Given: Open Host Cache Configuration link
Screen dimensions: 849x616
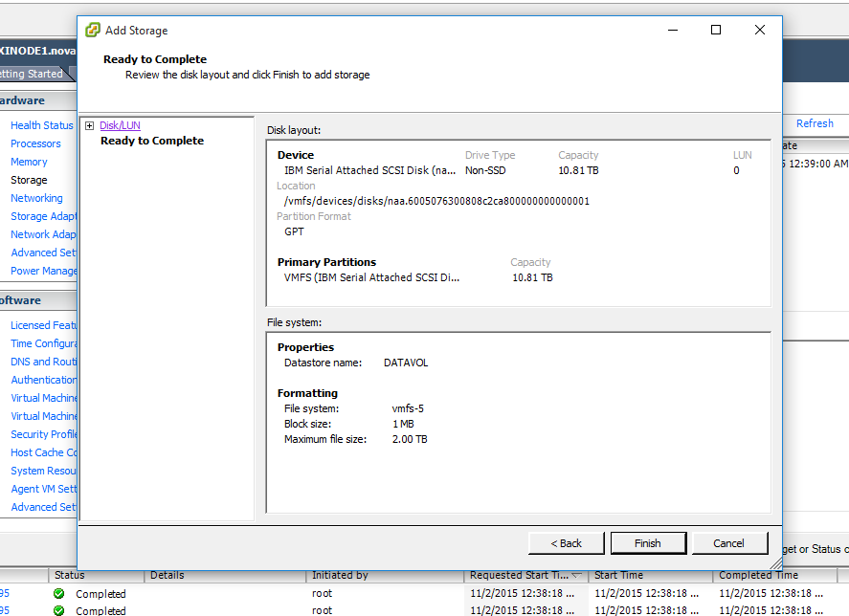Looking at the screenshot, I should [43, 452].
